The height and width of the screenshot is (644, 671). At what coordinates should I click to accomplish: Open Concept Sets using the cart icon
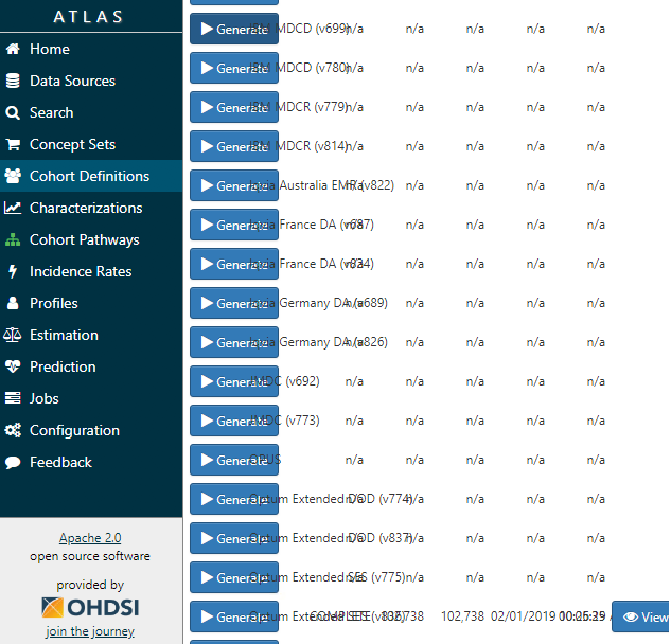[x=12, y=144]
